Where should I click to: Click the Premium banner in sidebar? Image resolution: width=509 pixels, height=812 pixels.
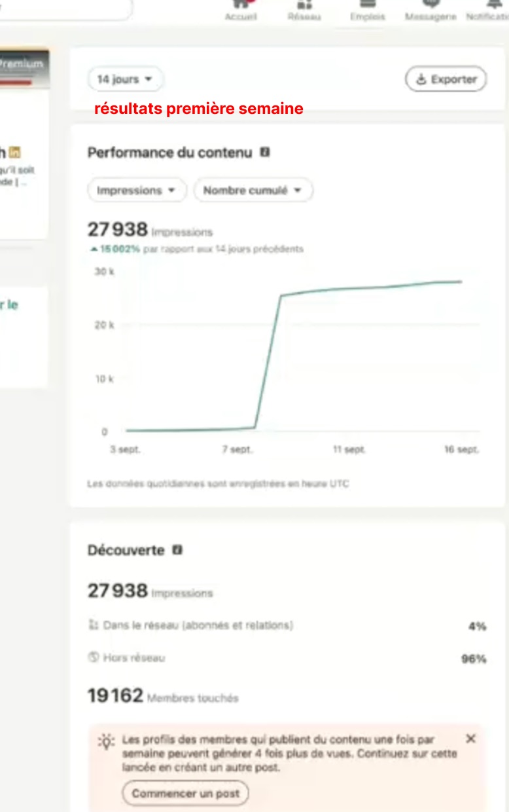coord(24,67)
